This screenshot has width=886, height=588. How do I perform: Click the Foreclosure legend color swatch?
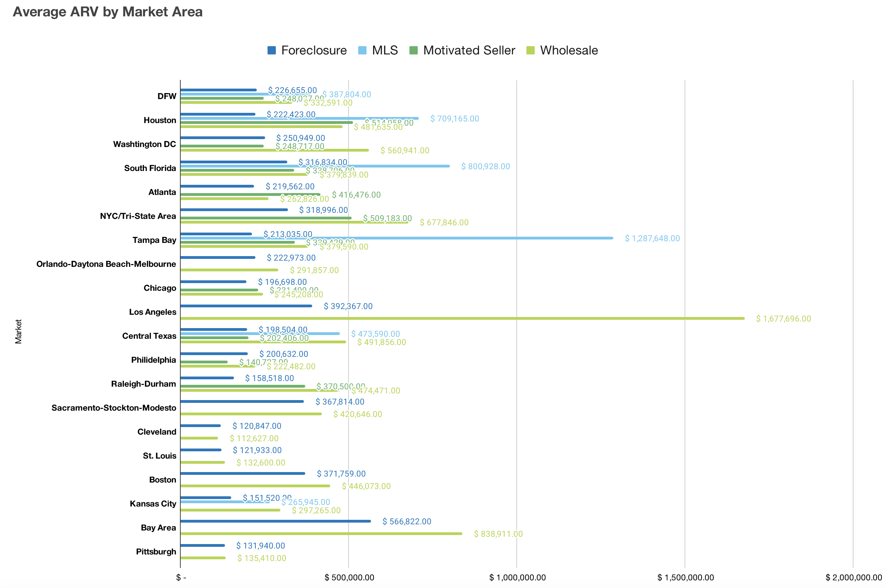[x=271, y=50]
